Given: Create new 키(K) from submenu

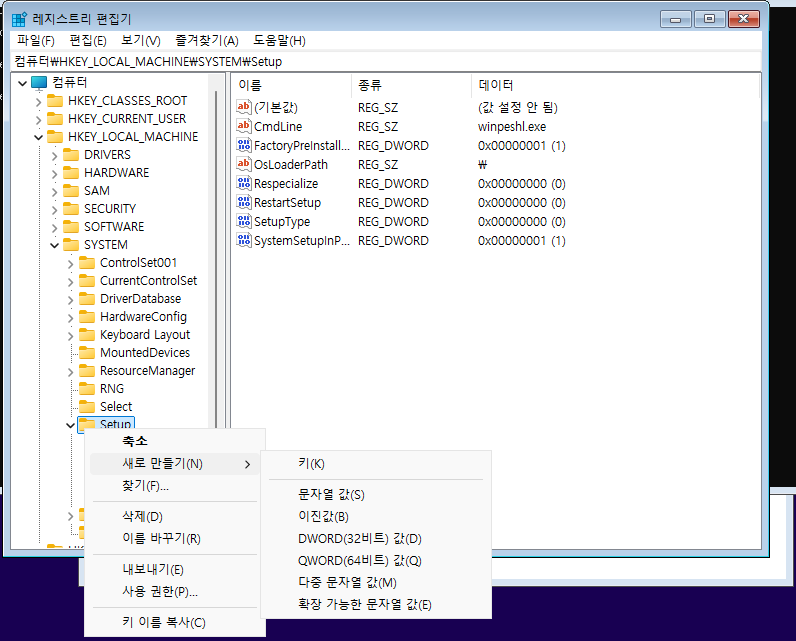Looking at the screenshot, I should point(376,463).
